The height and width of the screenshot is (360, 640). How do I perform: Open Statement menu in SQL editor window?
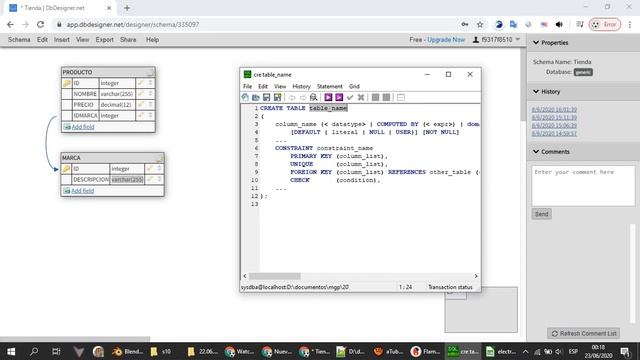[x=330, y=87]
